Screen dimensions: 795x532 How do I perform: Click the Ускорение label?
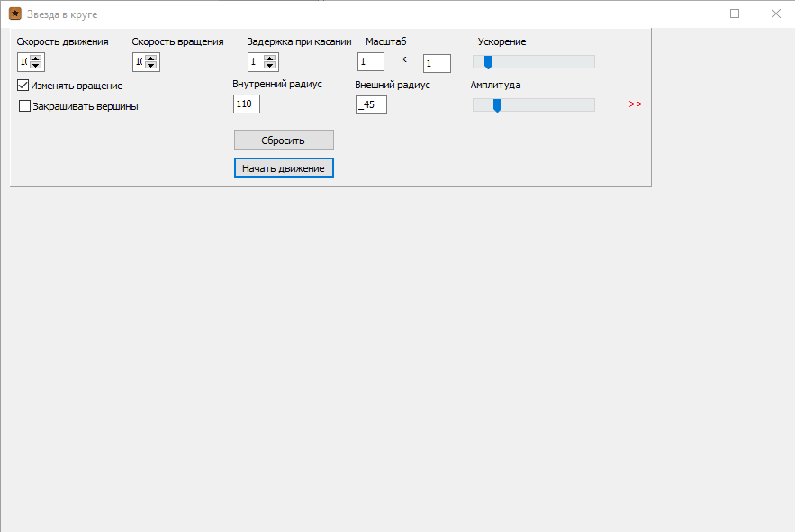(x=502, y=41)
